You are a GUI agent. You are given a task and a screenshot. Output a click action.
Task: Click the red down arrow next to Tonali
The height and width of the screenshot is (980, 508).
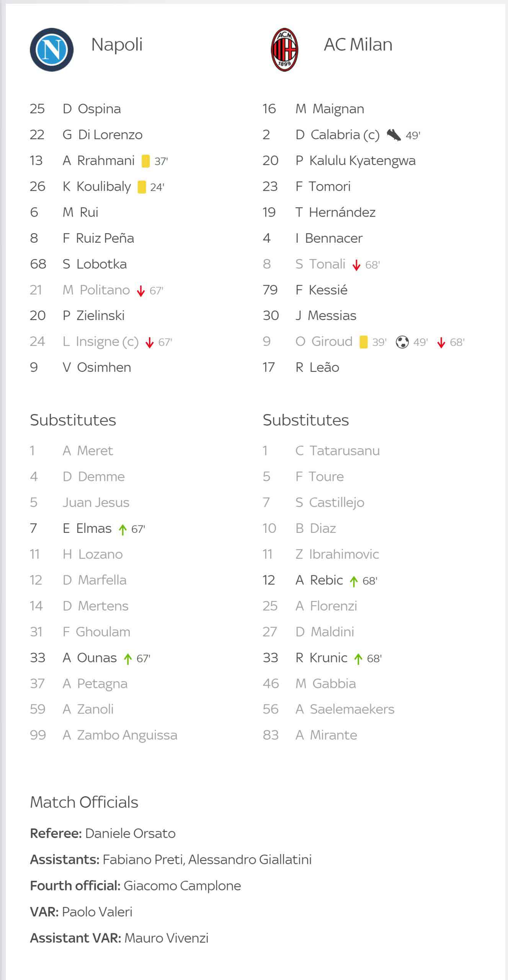point(356,265)
